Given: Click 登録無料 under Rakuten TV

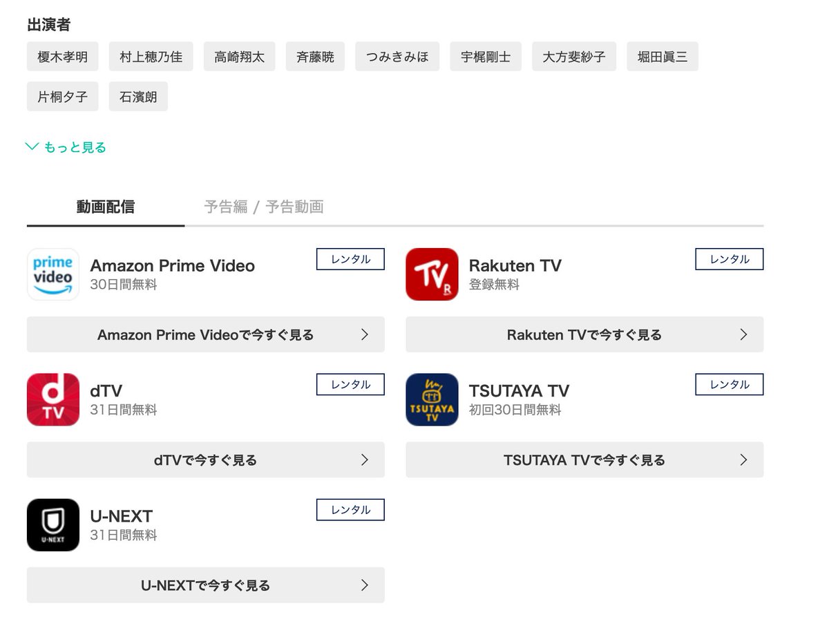Looking at the screenshot, I should click(x=494, y=285).
